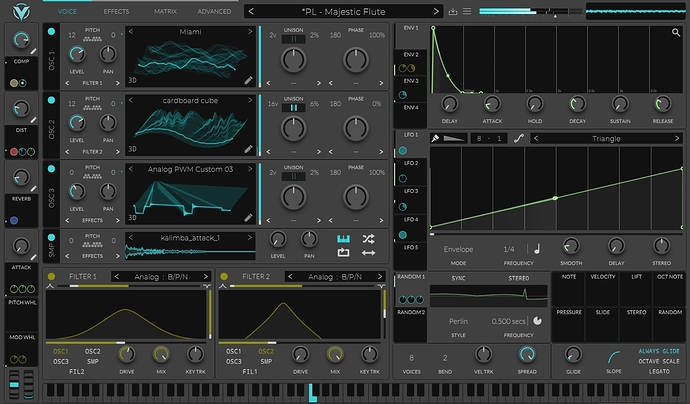Disable the Filter 1 power toggle

coord(52,277)
